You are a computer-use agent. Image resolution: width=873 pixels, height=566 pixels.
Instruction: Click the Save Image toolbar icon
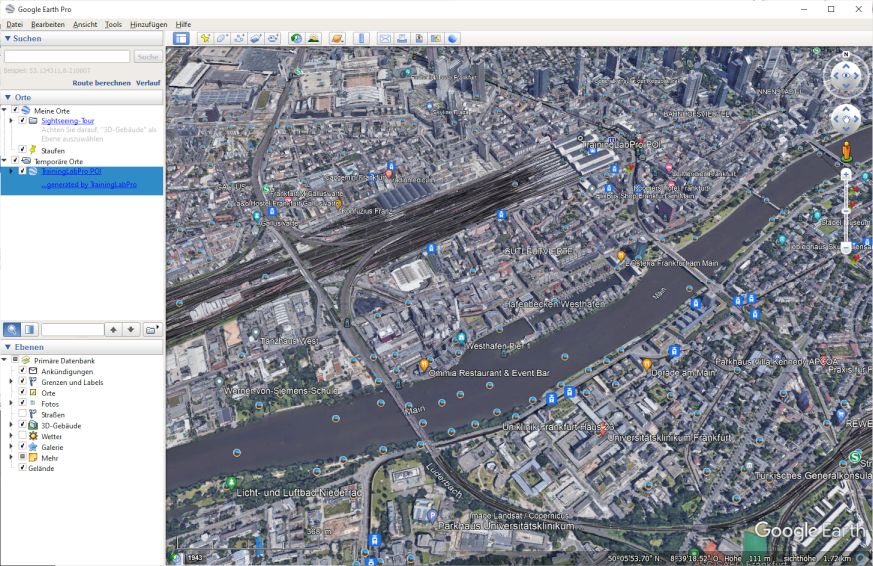(x=419, y=38)
